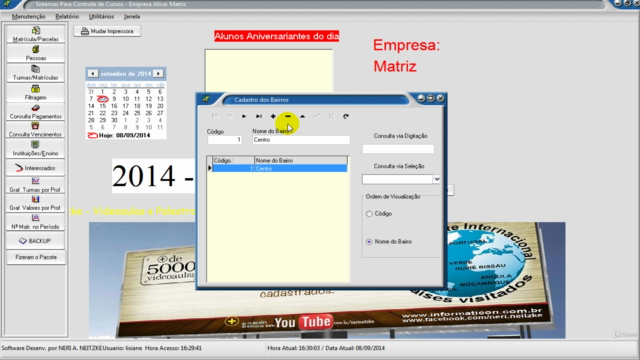Open Turmas/Matrículas sidebar button
Screen dimensions: 640x360
pos(36,73)
